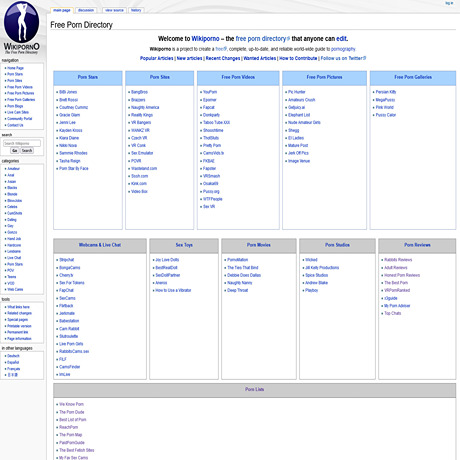Open the Related changes tool link
Screen dimensions: 460x460
19,313
